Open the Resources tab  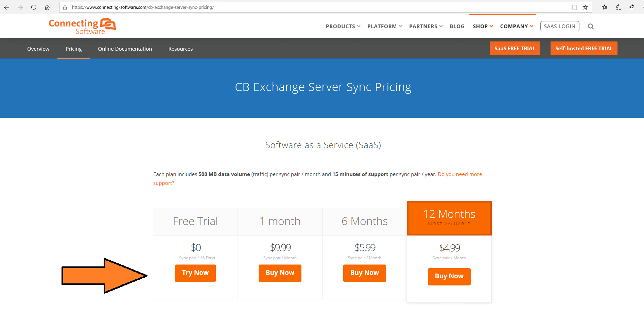pos(180,49)
